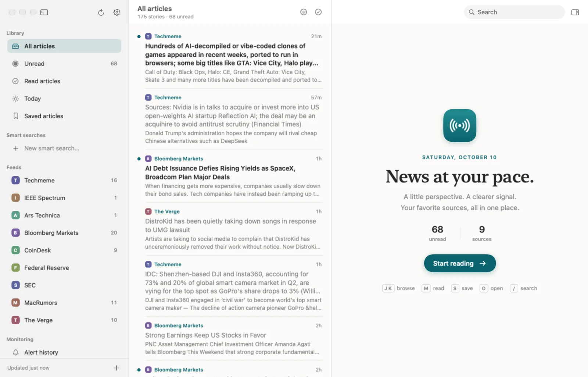Click SEC feed icon
Viewport: 588px width, 377px height.
coord(15,285)
